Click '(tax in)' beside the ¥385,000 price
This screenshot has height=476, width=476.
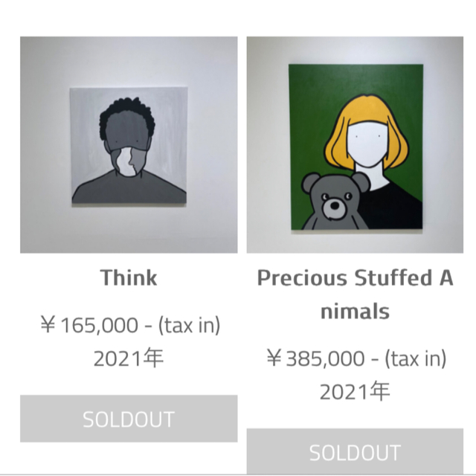click(416, 358)
